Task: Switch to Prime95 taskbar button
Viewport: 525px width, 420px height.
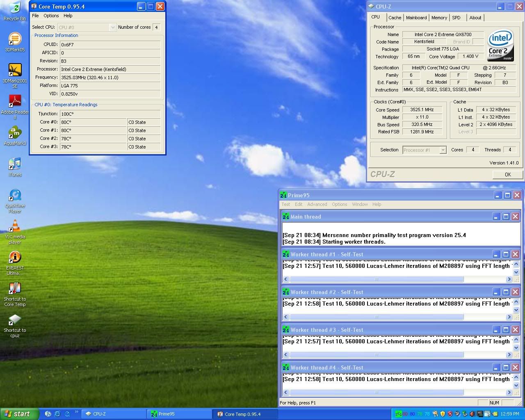Action: pos(179,414)
